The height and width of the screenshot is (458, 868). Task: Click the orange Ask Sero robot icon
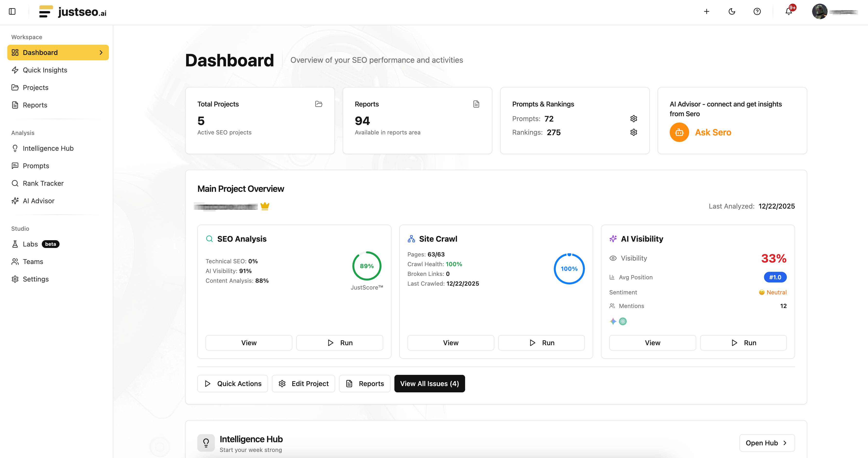[679, 132]
